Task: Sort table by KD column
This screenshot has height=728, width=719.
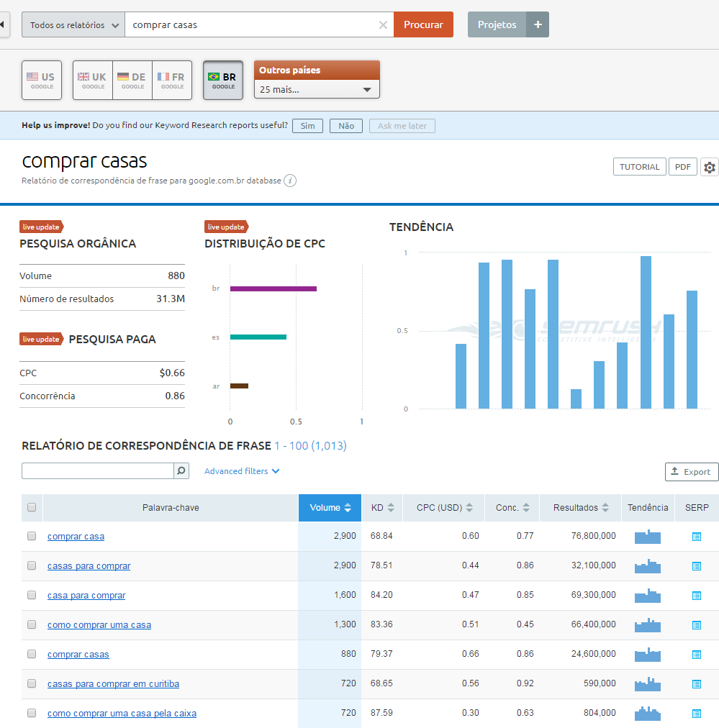Action: [382, 507]
